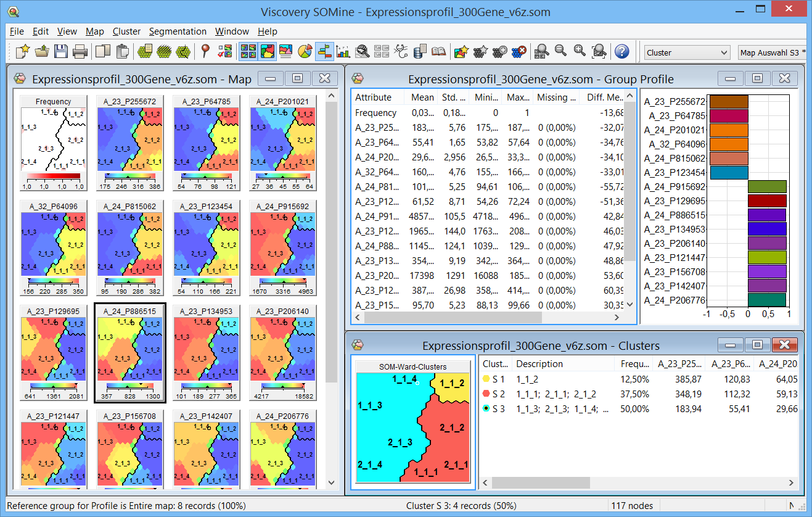
Task: Click the zoom out magnifier icon
Action: point(560,52)
